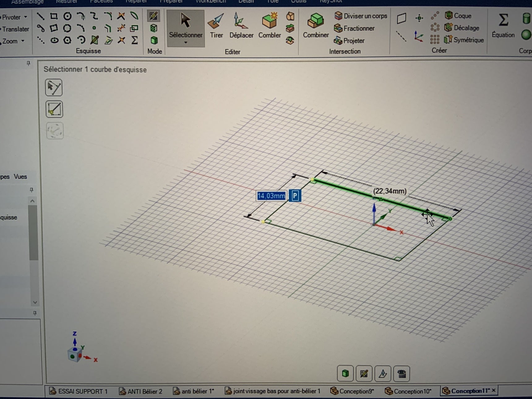Switch to the Conception9 tab
This screenshot has height=399, width=532.
coord(352,391)
